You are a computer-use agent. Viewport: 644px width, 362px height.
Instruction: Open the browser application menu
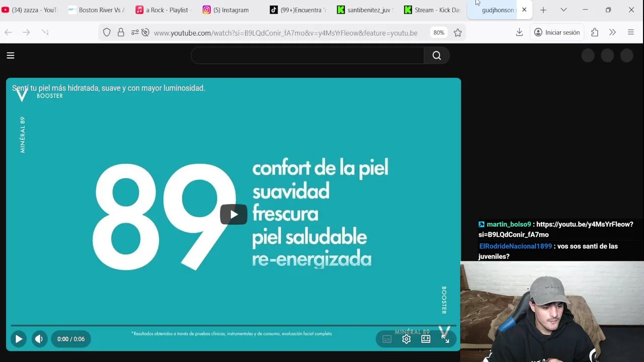[x=630, y=32]
